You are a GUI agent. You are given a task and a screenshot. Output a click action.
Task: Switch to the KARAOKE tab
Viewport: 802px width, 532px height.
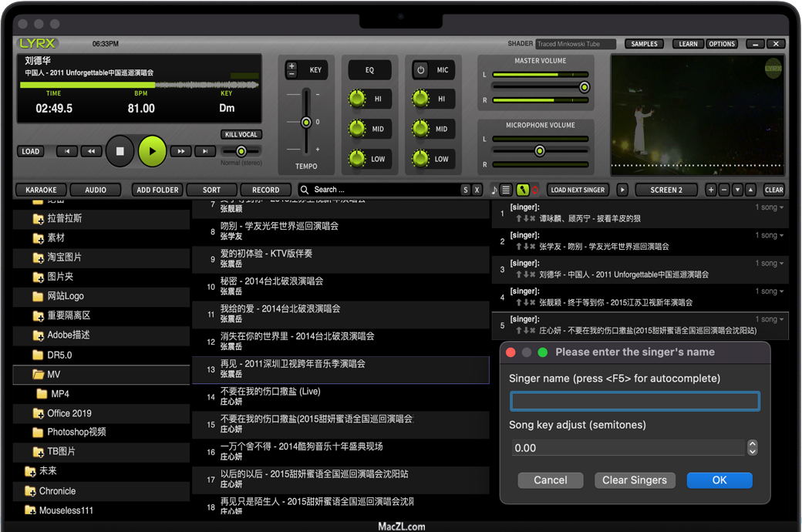[41, 190]
